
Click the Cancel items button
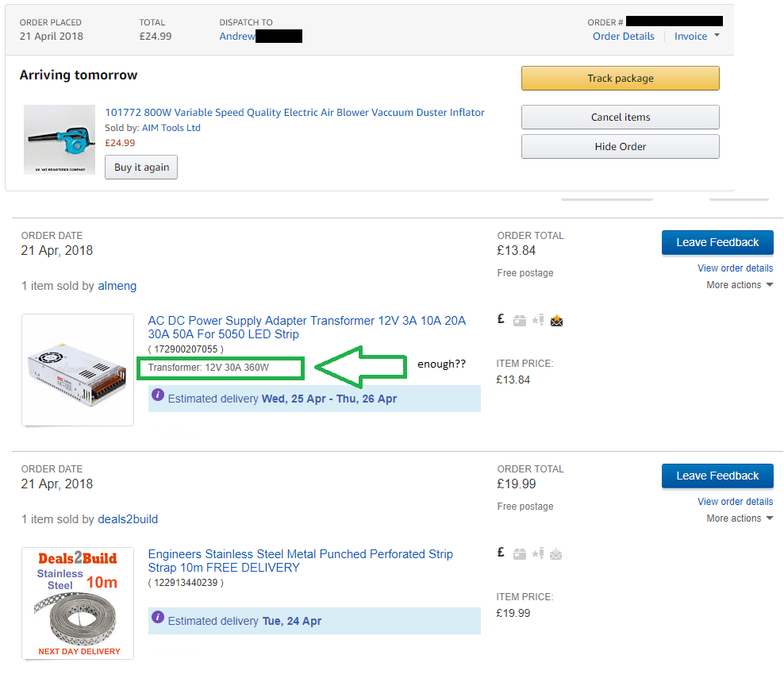coord(620,117)
